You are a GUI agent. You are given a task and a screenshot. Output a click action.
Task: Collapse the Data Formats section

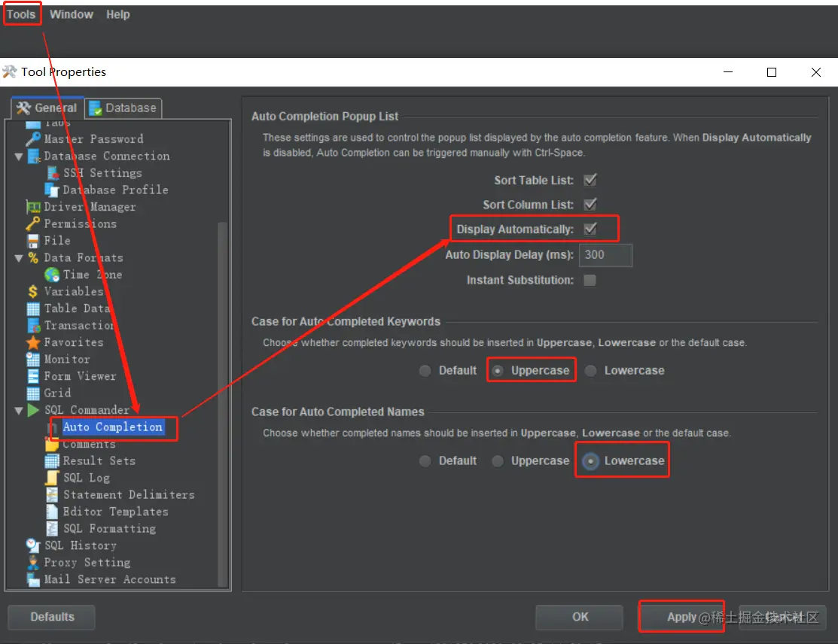click(17, 257)
